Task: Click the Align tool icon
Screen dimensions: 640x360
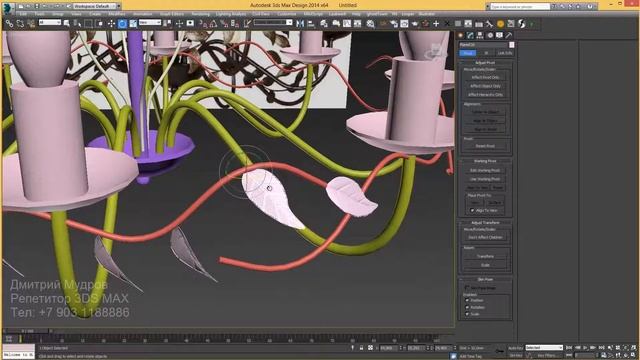Action: (x=311, y=24)
